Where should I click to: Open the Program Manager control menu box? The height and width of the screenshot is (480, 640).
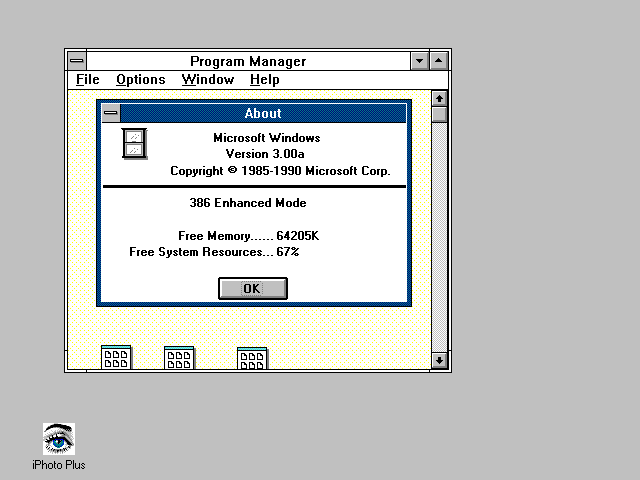coord(77,61)
